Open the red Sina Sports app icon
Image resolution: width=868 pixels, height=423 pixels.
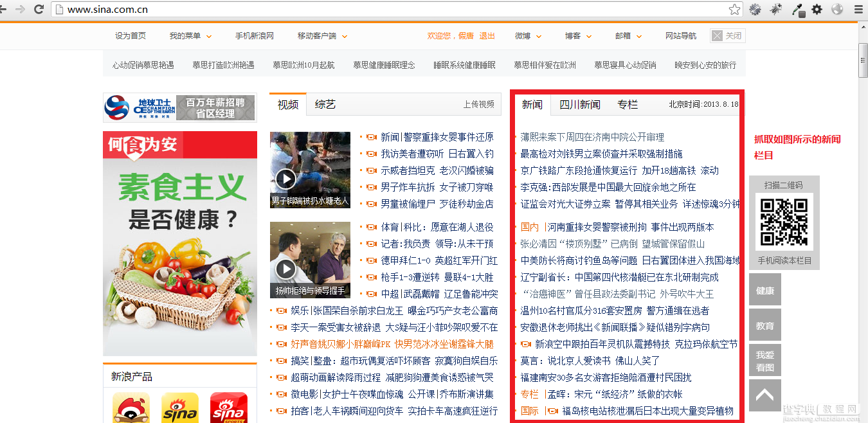[x=229, y=408]
